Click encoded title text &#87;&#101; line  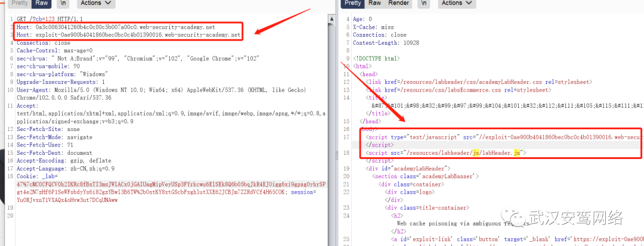pyautogui.click(x=507, y=106)
